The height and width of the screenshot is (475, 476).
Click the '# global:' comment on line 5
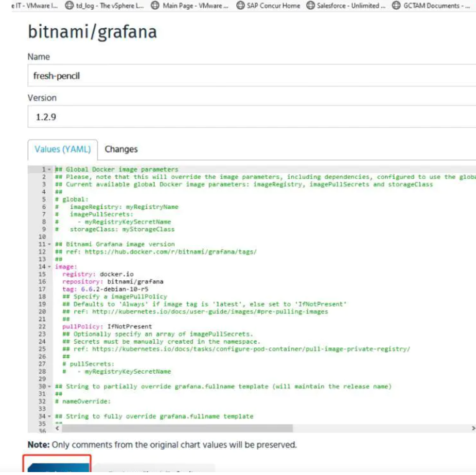tap(71, 200)
